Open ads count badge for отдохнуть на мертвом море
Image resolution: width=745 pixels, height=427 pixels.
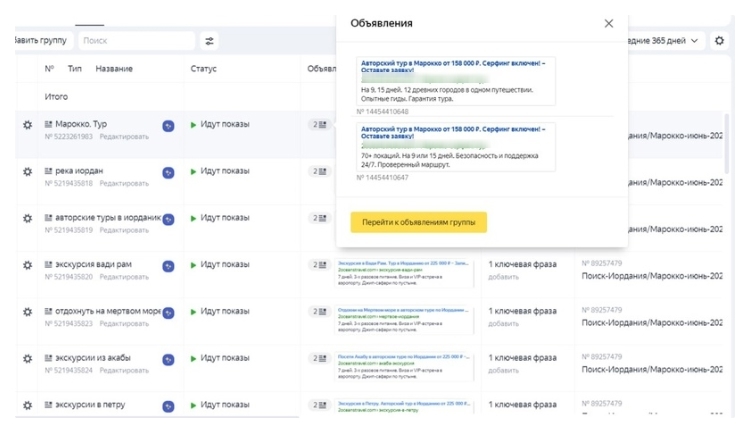pyautogui.click(x=320, y=311)
